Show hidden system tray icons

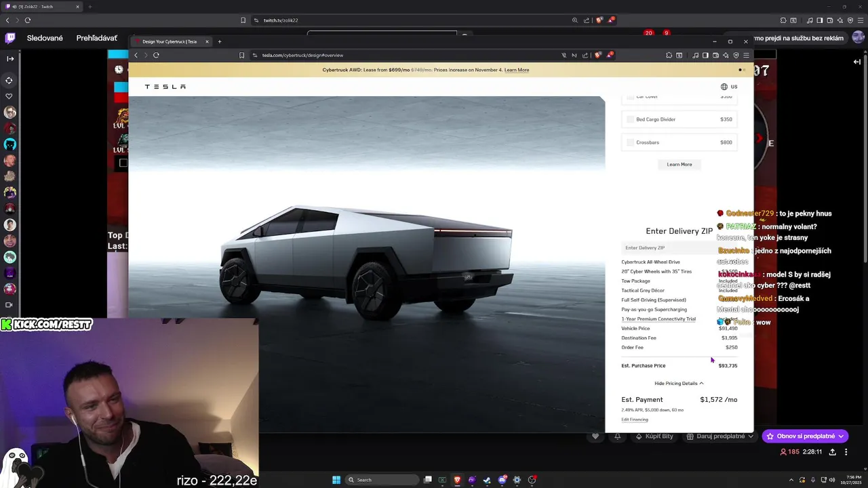[x=792, y=480]
